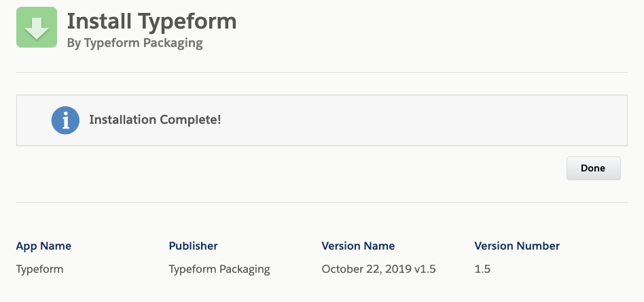Click the word Install in the title
The width and height of the screenshot is (644, 302).
pyautogui.click(x=100, y=21)
